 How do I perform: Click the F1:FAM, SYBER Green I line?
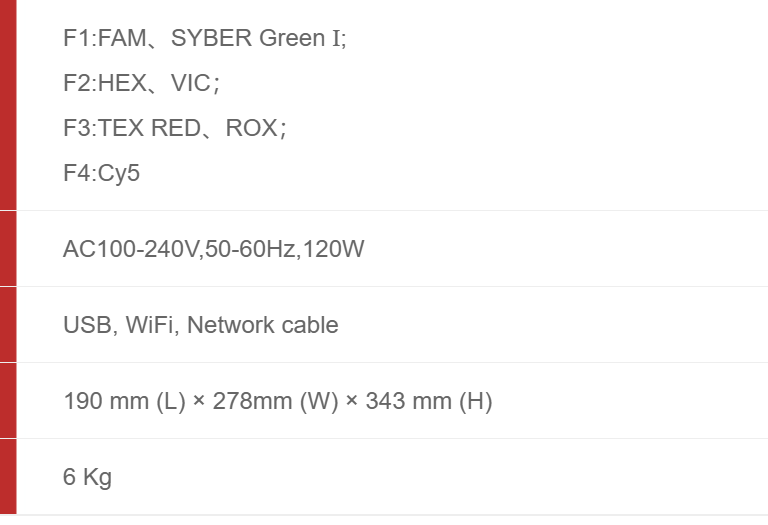pos(204,39)
